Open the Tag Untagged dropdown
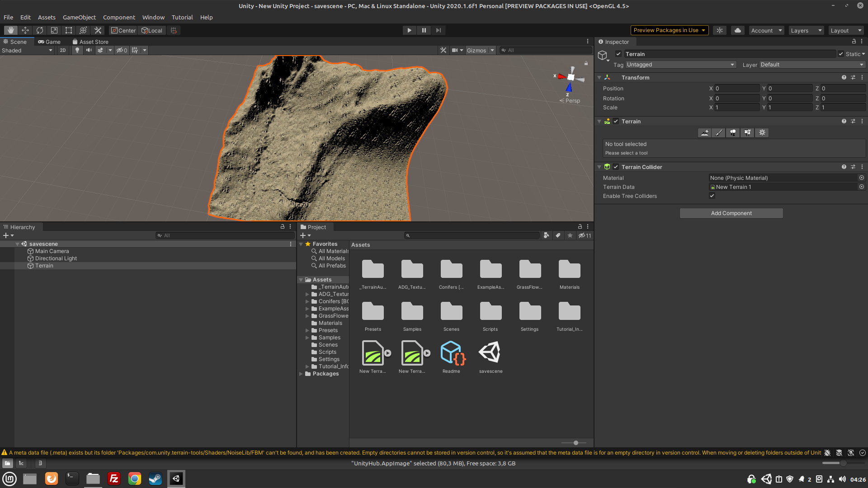 tap(680, 65)
